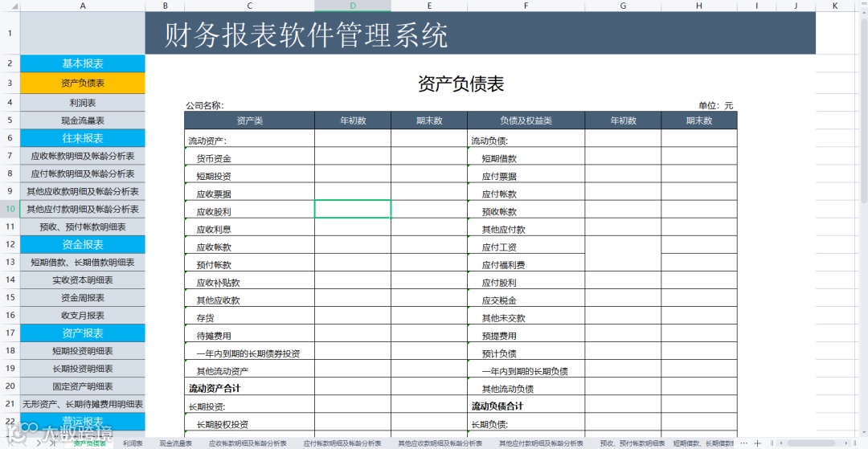Screen dimensions: 868x449
Task: Select the 存货 cell
Action: (250, 316)
